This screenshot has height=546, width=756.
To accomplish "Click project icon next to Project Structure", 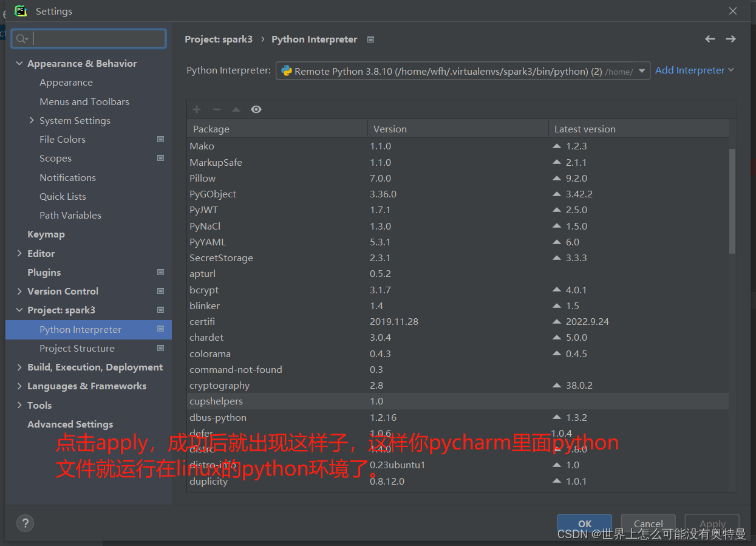I will point(160,348).
